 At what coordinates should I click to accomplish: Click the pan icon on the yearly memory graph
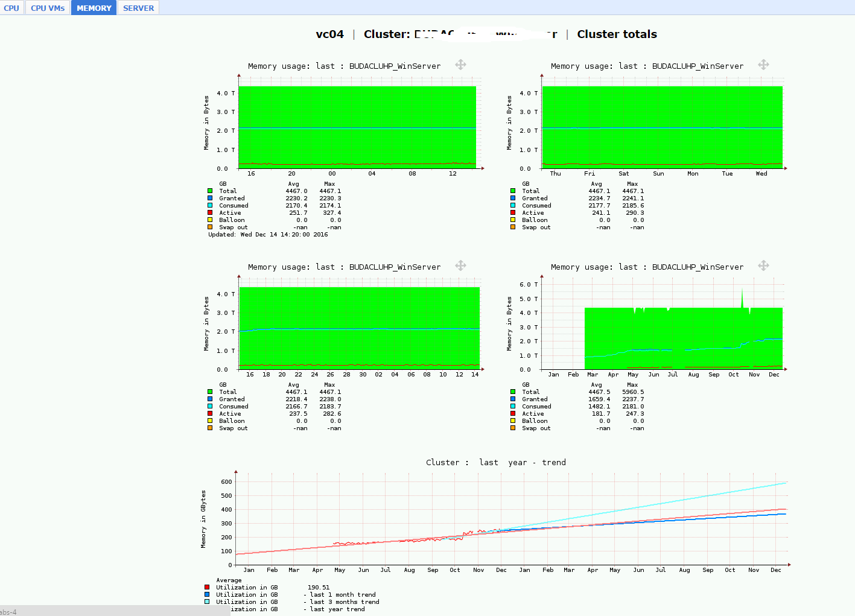pos(763,265)
